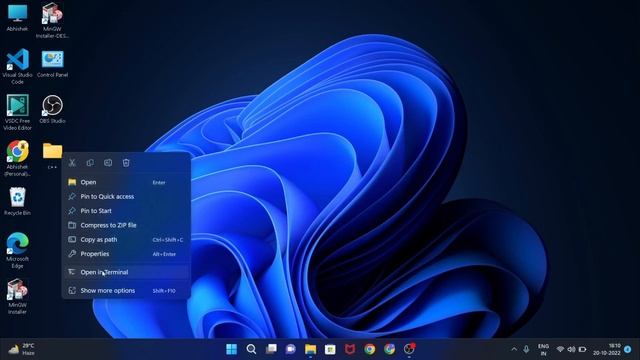
Task: Choose Pin to Quick access
Action: tap(126, 197)
